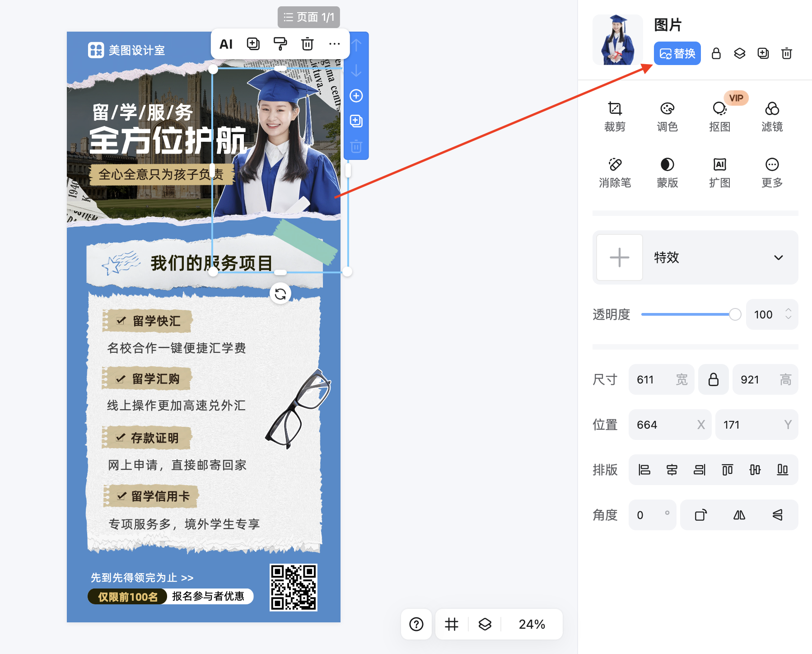
Task: Open the VIP 抠图 cutout tool
Action: point(720,115)
